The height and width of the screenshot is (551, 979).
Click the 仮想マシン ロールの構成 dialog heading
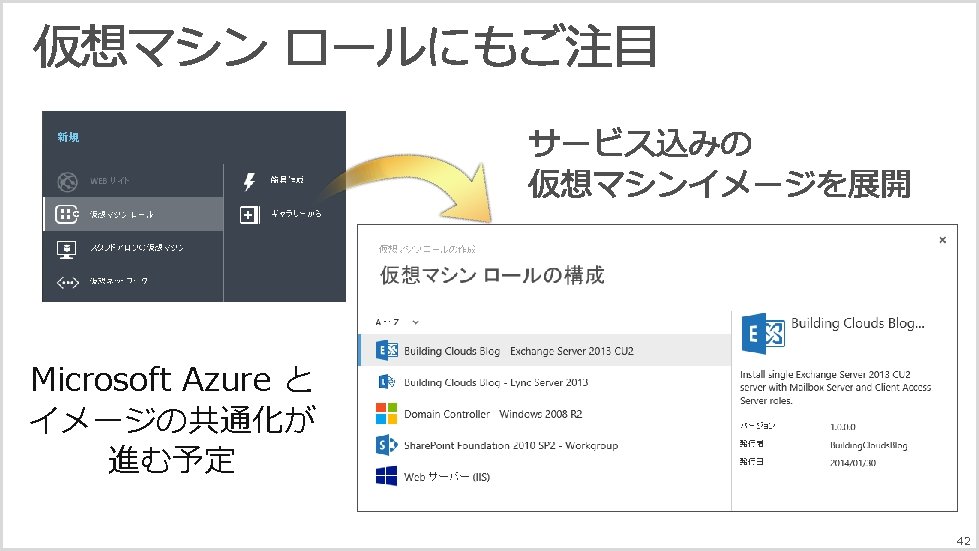pos(492,275)
